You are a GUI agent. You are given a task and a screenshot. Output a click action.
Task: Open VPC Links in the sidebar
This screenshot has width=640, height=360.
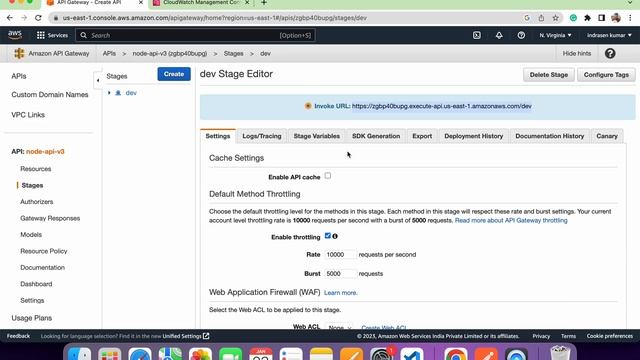pos(28,115)
